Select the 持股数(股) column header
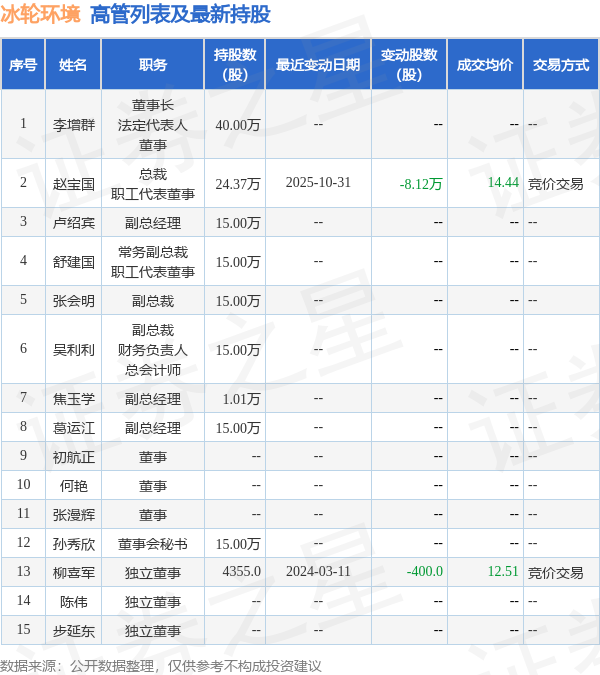Image resolution: width=600 pixels, height=675 pixels. pyautogui.click(x=235, y=65)
